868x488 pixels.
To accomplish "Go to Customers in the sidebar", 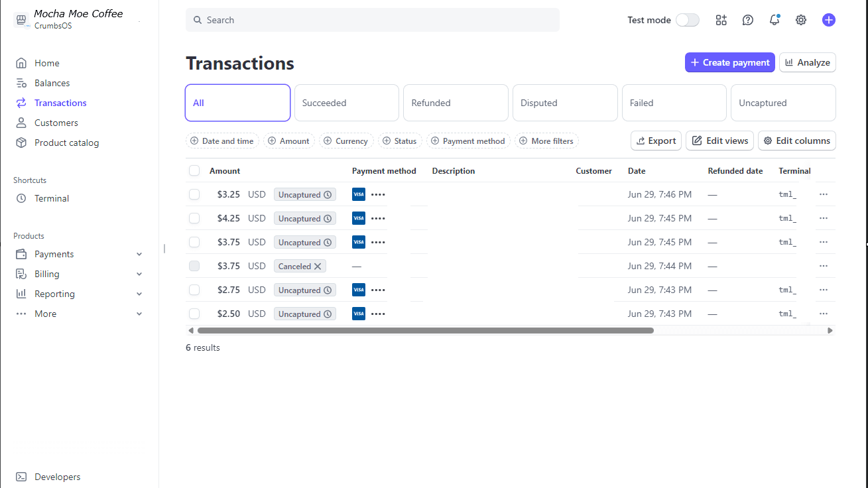I will [x=56, y=123].
